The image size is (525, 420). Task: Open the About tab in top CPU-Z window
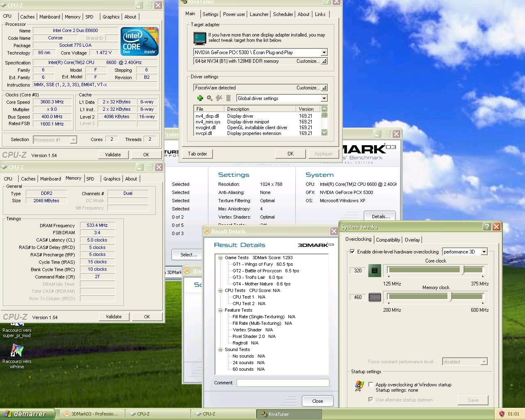(x=130, y=17)
